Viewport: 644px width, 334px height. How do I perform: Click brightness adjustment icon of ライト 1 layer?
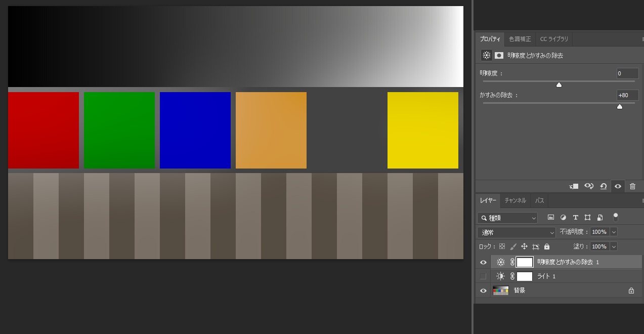pyautogui.click(x=501, y=276)
